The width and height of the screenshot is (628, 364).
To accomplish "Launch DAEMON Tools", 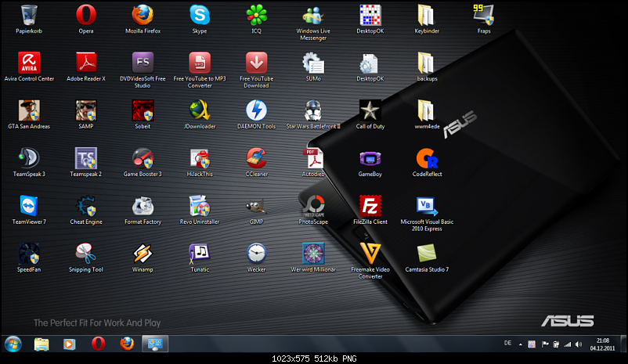I will 256,110.
